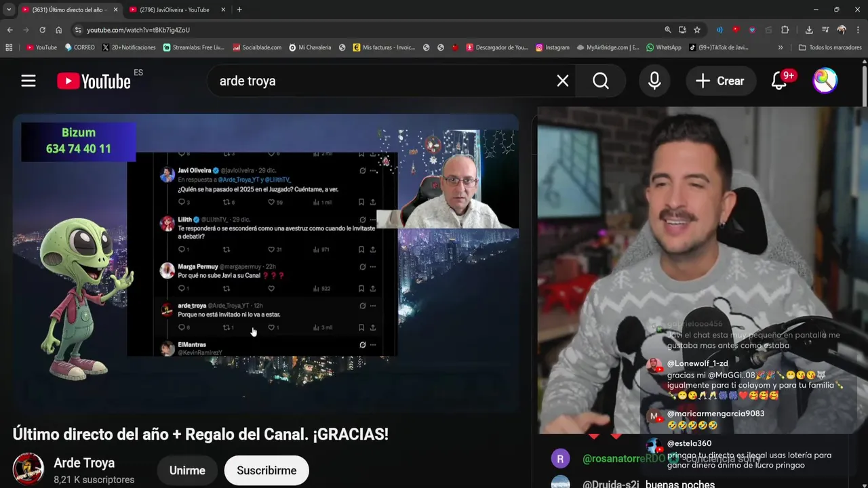Open the blue sound-wave extension
This screenshot has height=488, width=868.
[719, 30]
